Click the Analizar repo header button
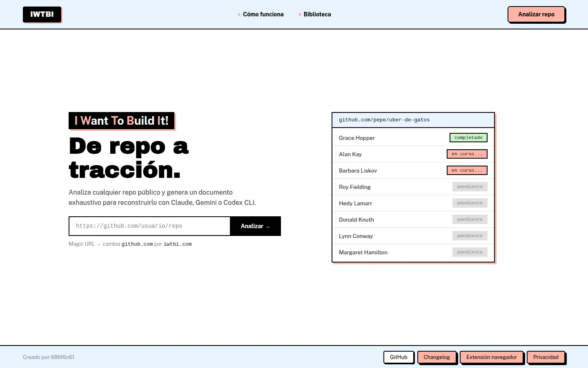 point(536,14)
